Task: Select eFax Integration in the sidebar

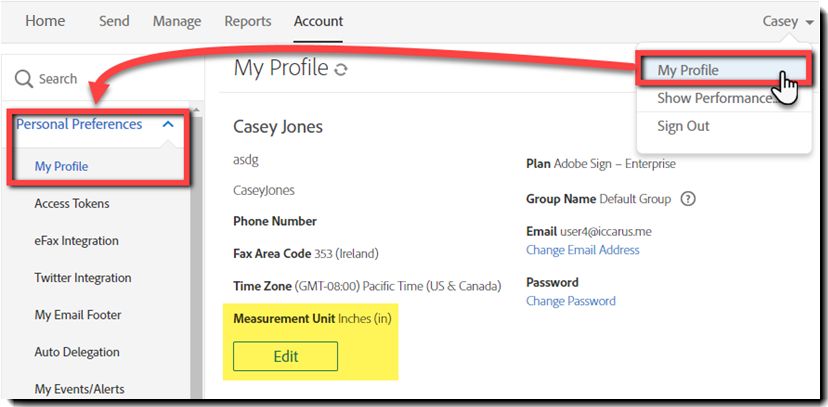Action: [x=77, y=241]
